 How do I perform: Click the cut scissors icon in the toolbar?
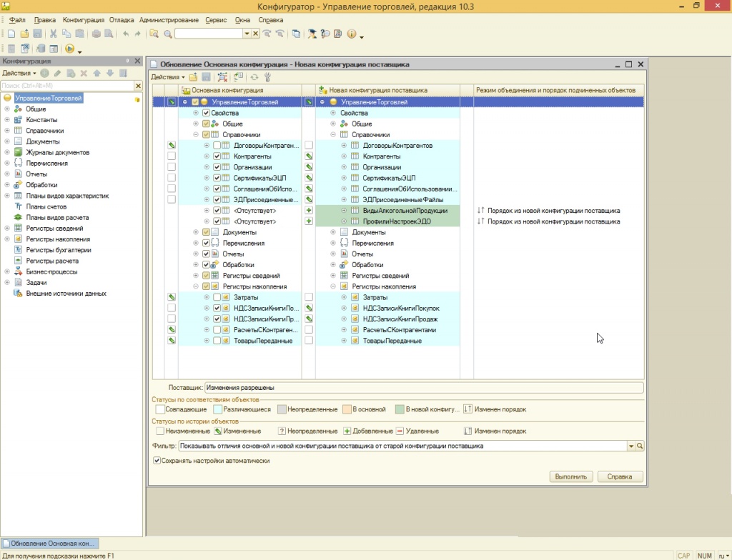pyautogui.click(x=53, y=34)
